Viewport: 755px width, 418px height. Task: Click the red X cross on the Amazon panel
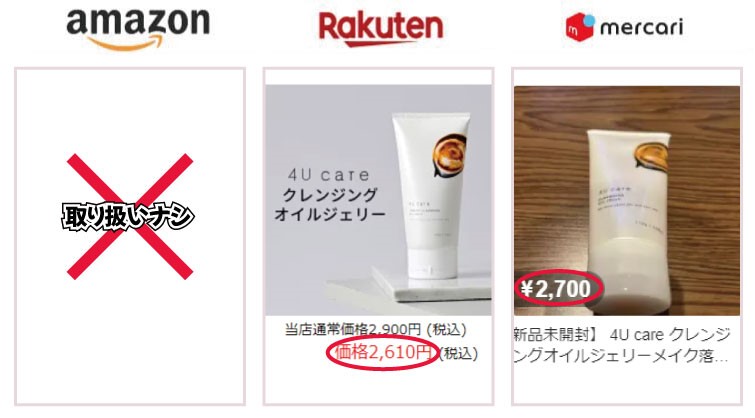130,216
